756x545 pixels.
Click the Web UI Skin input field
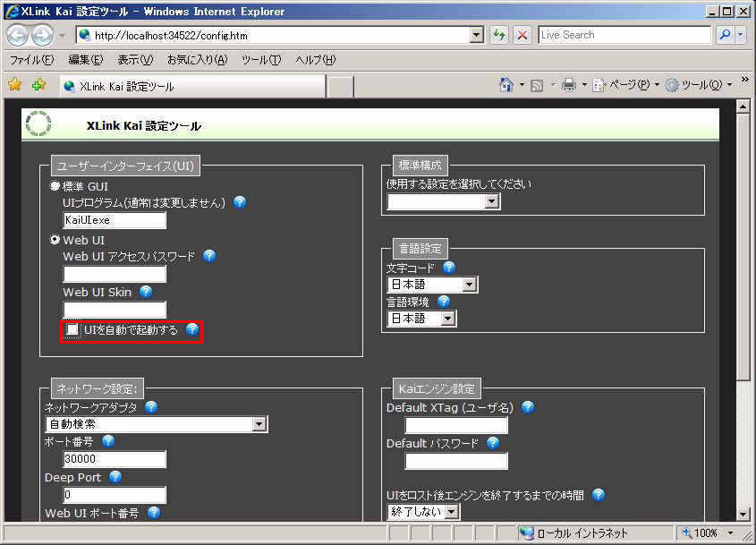click(115, 310)
